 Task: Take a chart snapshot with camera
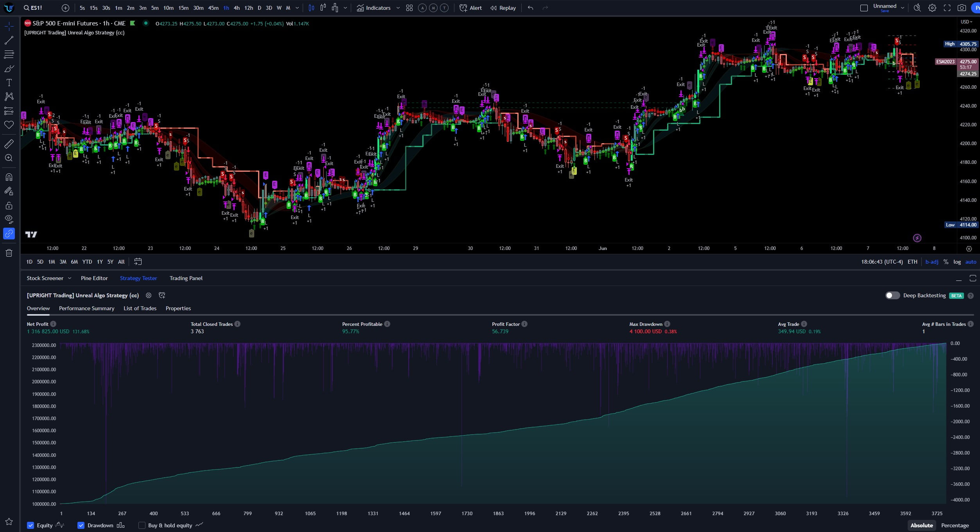(x=962, y=8)
